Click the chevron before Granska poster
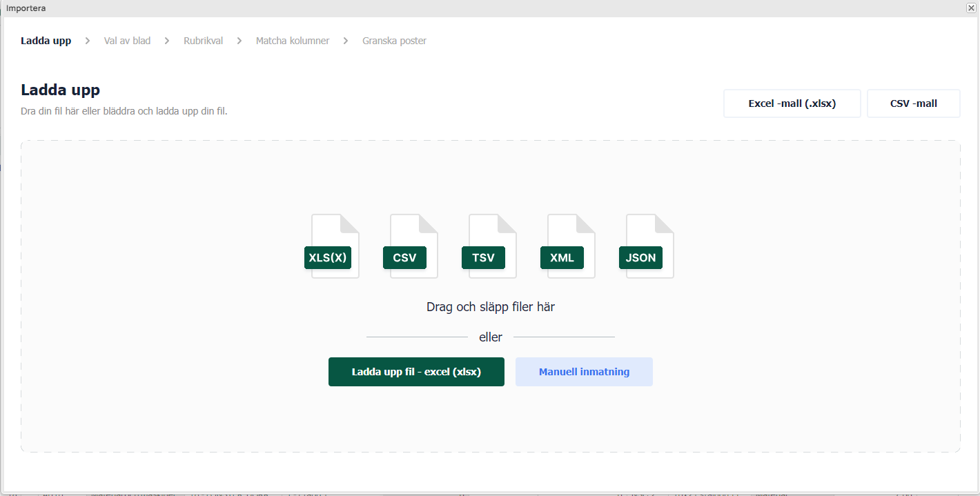The width and height of the screenshot is (980, 496). point(346,41)
